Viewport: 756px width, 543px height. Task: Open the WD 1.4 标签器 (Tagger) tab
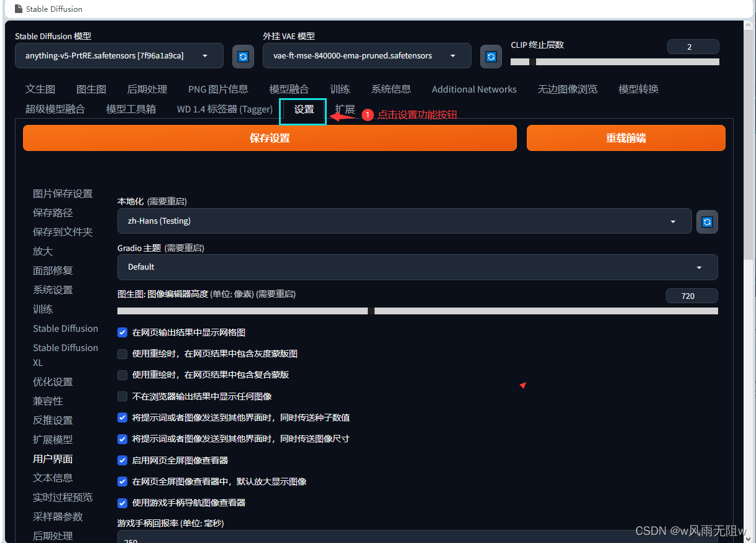[225, 109]
